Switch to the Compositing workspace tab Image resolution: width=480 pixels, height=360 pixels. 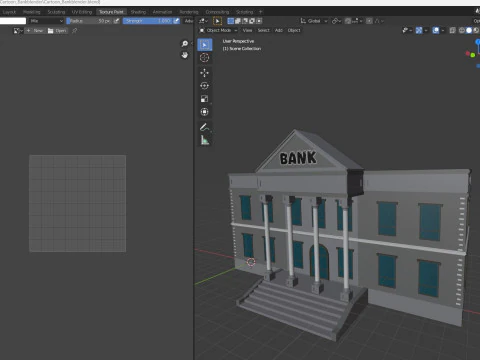(x=217, y=12)
